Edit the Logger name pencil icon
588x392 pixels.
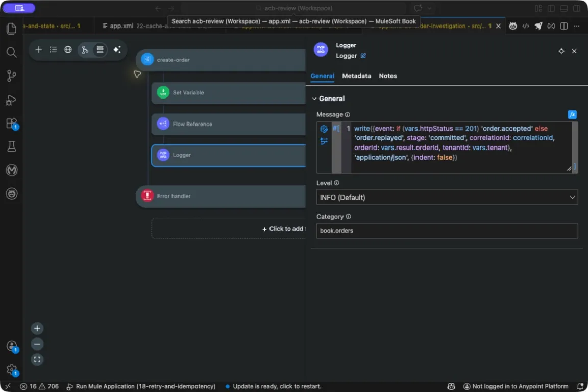pos(363,56)
